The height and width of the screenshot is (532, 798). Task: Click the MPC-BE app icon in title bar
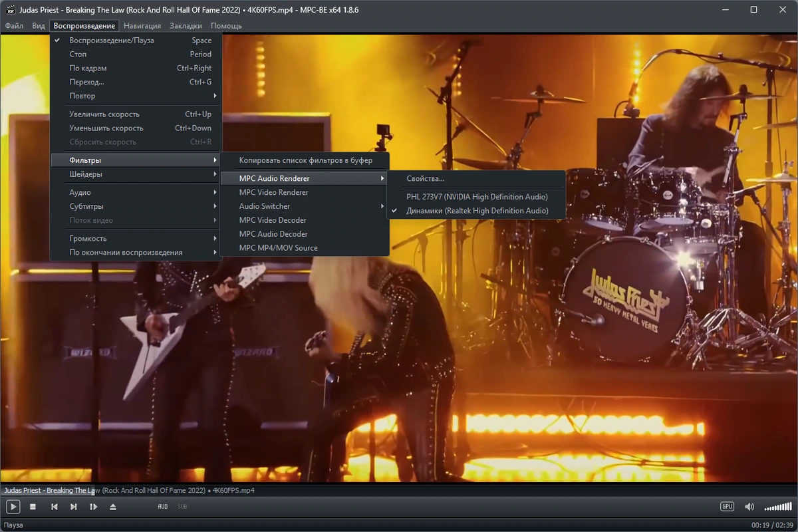(10, 9)
